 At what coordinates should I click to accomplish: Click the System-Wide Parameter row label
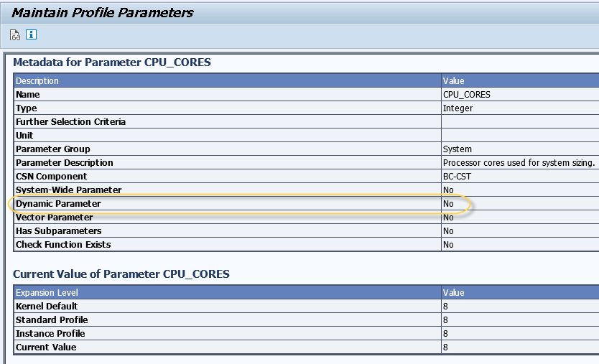tap(68, 190)
